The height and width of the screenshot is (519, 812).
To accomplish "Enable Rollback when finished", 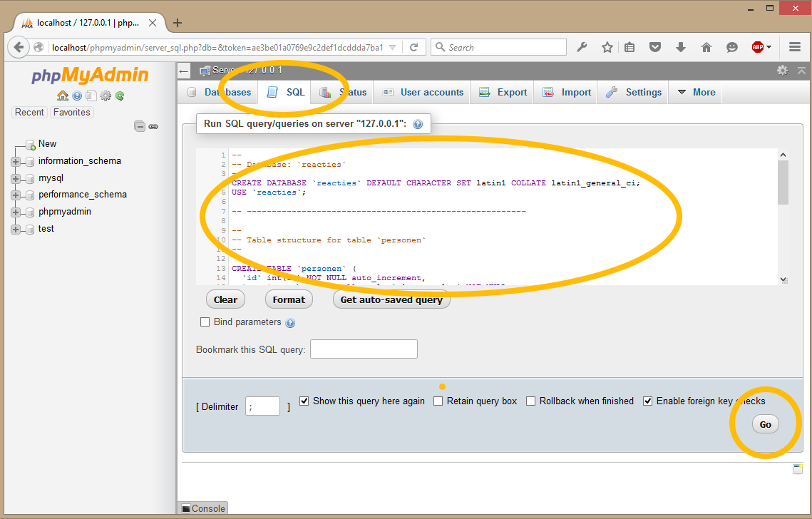I will point(531,401).
